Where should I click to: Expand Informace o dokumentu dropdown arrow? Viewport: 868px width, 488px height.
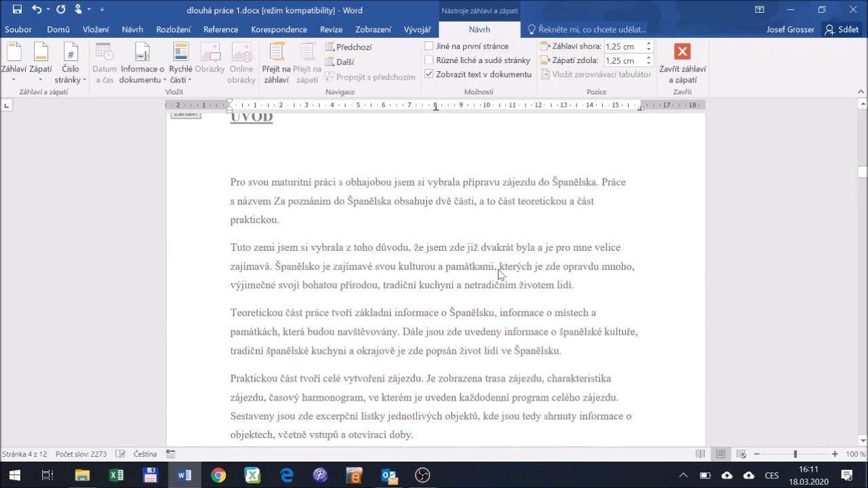pos(163,80)
